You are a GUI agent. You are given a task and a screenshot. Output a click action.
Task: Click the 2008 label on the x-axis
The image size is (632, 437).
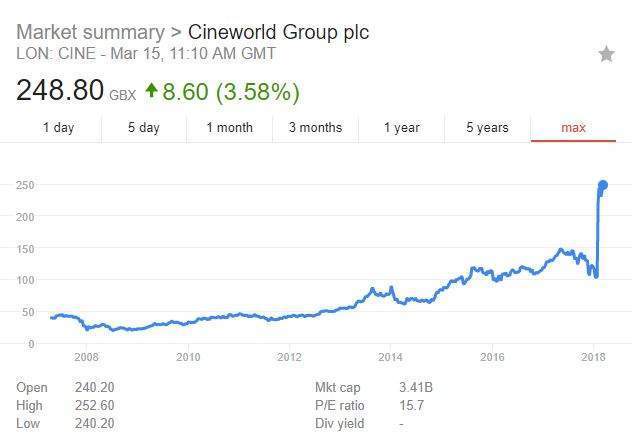(86, 357)
